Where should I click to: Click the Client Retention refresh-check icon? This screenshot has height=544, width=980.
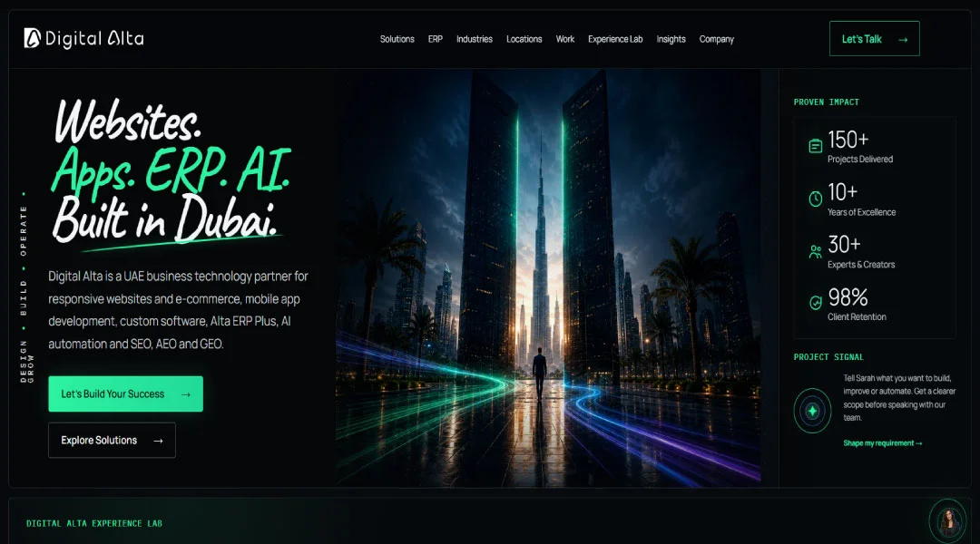[815, 303]
